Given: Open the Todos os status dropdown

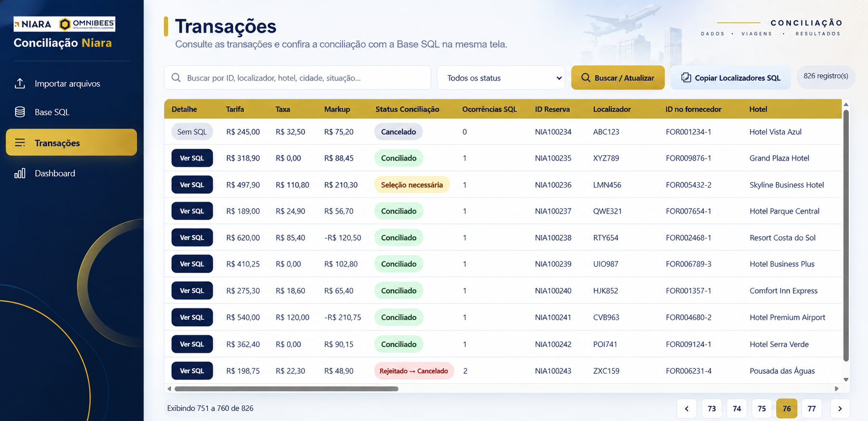Looking at the screenshot, I should click(x=501, y=78).
